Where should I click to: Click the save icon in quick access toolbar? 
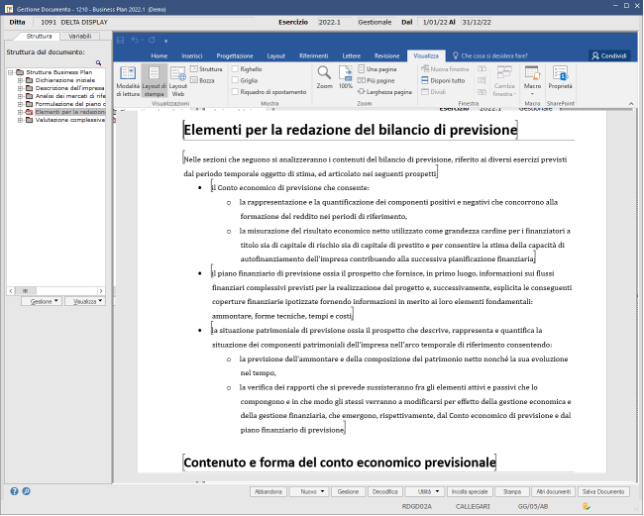[120, 40]
